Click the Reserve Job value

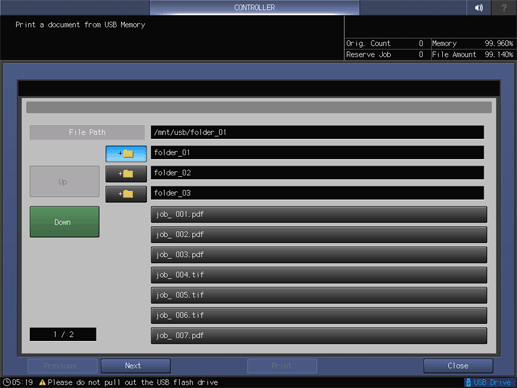point(421,55)
